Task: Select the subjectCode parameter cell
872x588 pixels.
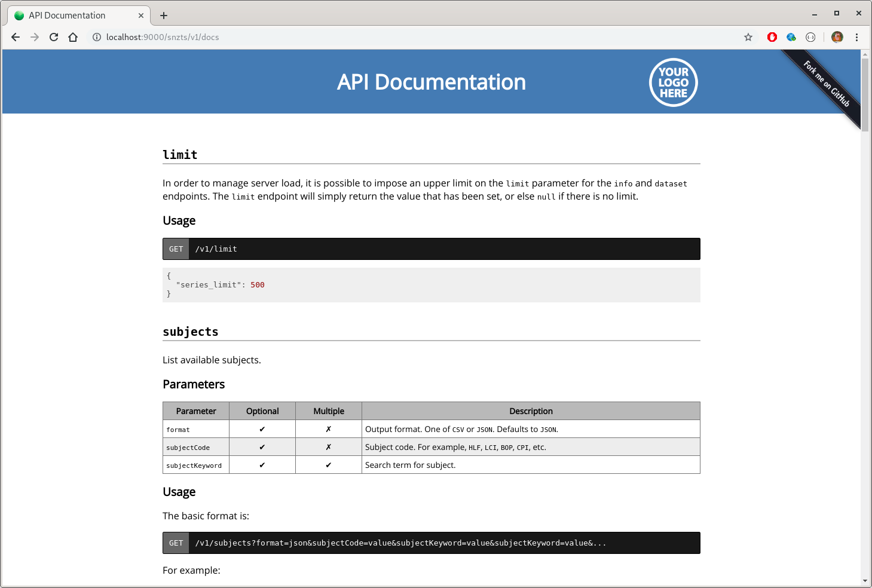Action: (x=196, y=447)
